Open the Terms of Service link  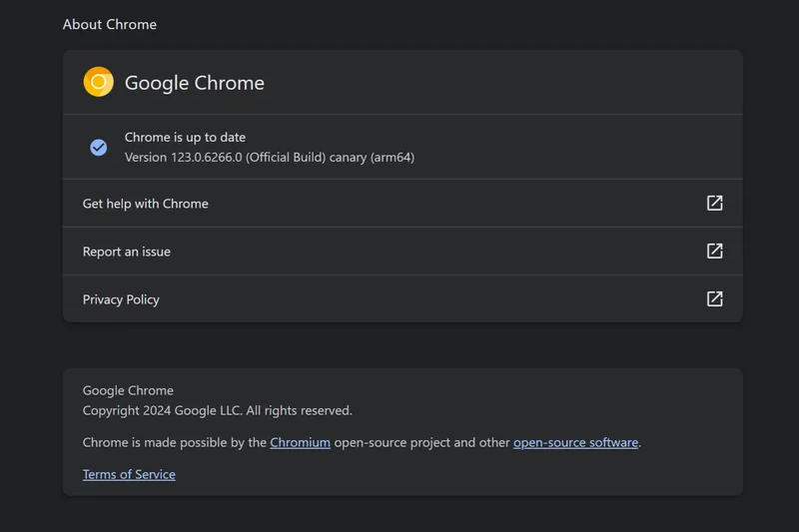tap(129, 474)
